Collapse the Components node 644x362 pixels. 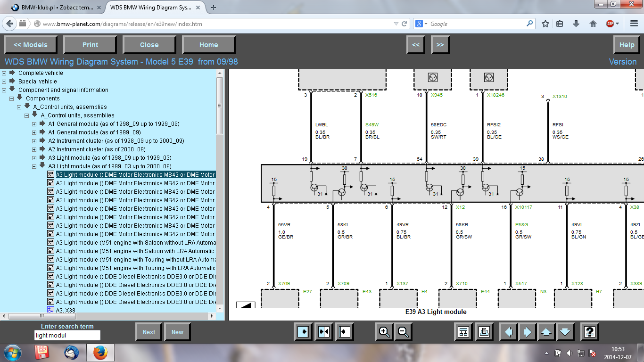(x=11, y=99)
